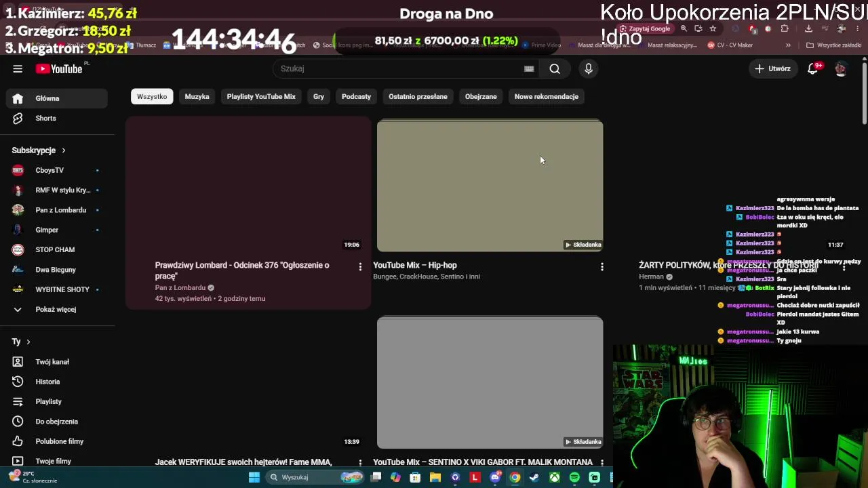Select the Obejrzane filter chip
868x488 pixels.
[481, 96]
